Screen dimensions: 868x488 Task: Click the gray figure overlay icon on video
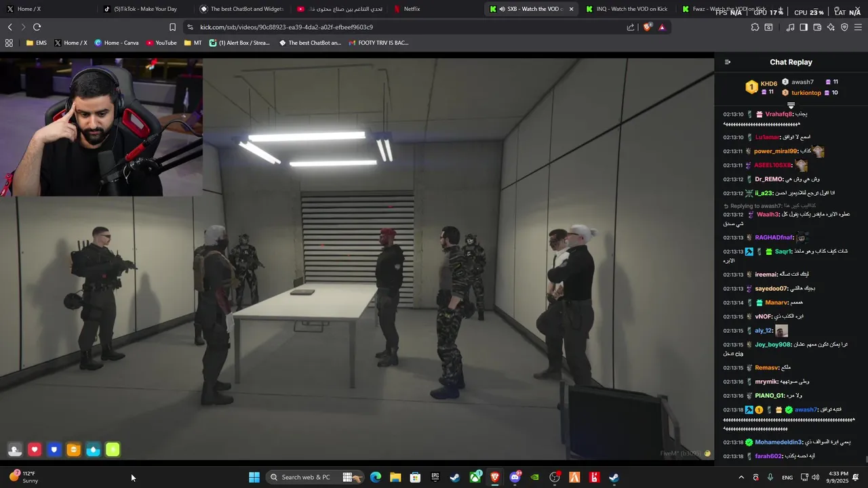pyautogui.click(x=15, y=449)
